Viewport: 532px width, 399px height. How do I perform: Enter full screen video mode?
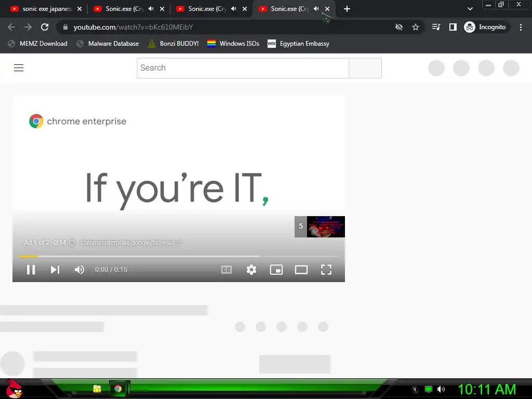[326, 270]
